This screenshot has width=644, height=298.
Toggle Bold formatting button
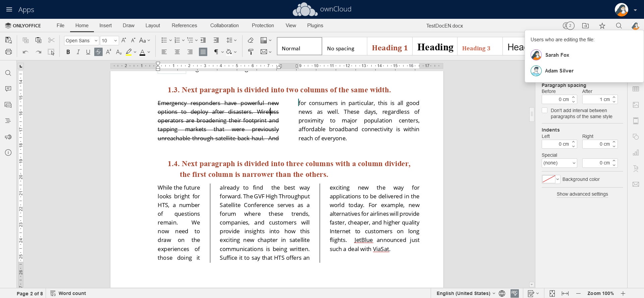click(x=68, y=52)
